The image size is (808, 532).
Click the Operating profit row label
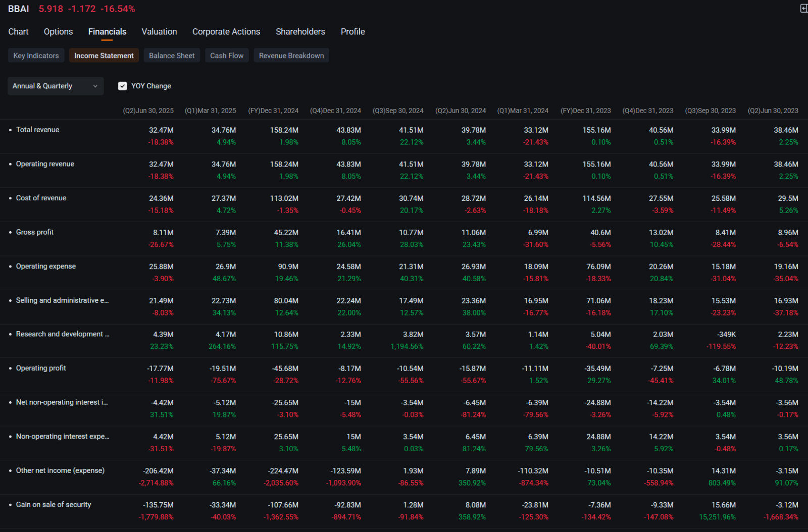click(x=41, y=368)
